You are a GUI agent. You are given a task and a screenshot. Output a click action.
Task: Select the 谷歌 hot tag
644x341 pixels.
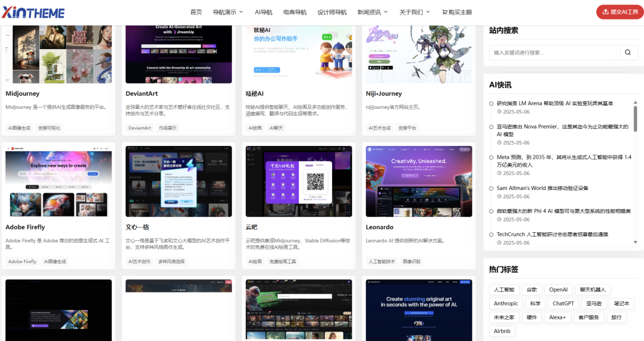(532, 289)
